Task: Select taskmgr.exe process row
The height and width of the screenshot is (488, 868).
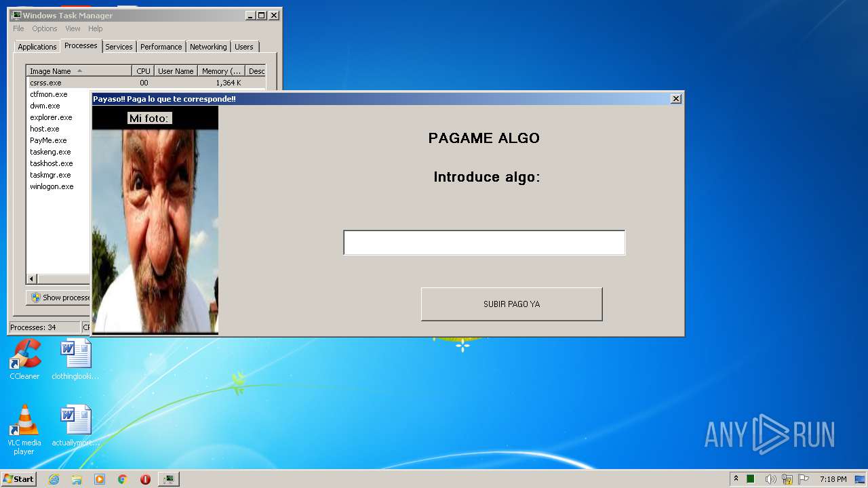Action: click(59, 175)
